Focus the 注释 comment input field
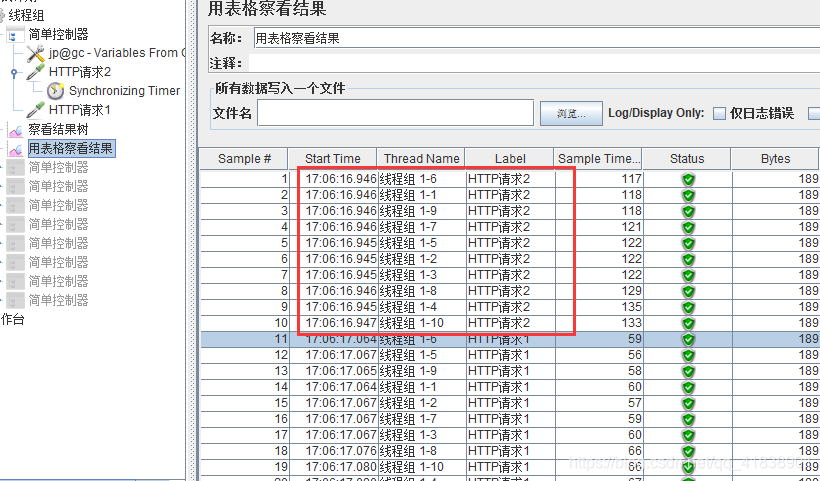 point(534,63)
